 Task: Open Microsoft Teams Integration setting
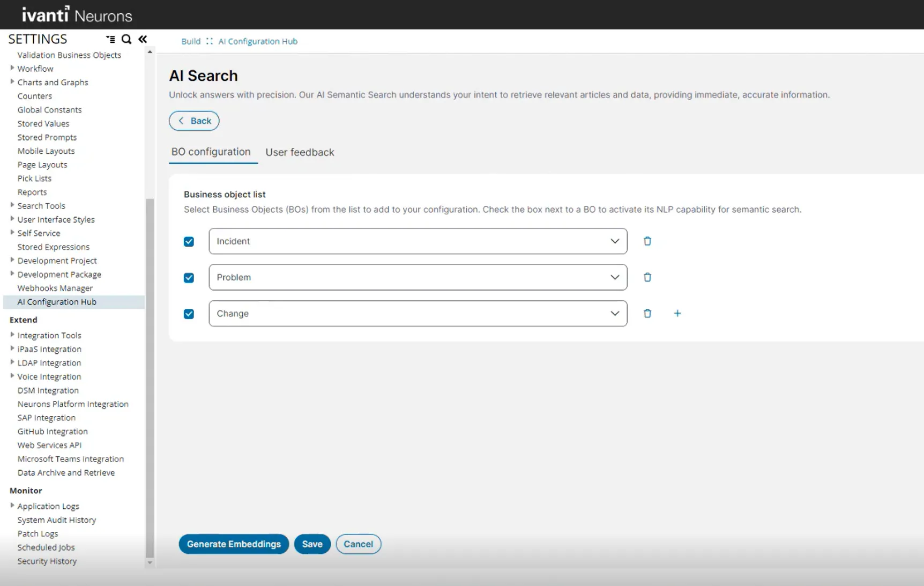coord(71,459)
